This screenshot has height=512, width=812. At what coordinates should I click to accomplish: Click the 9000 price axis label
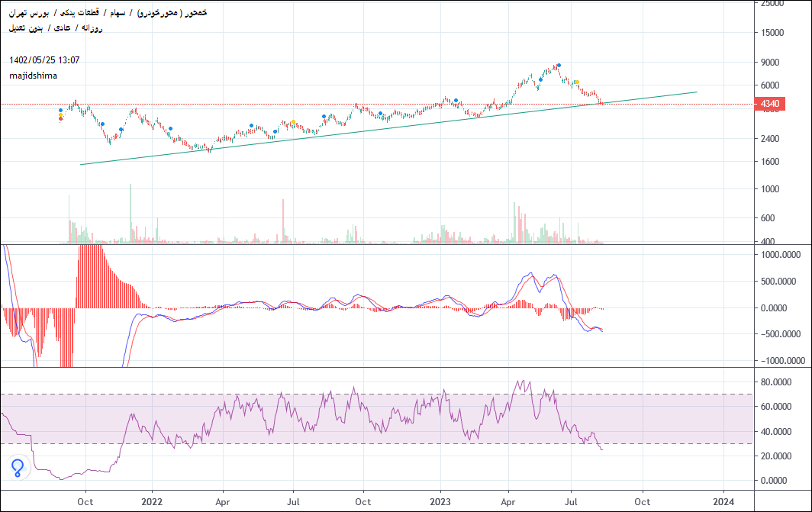[770, 62]
